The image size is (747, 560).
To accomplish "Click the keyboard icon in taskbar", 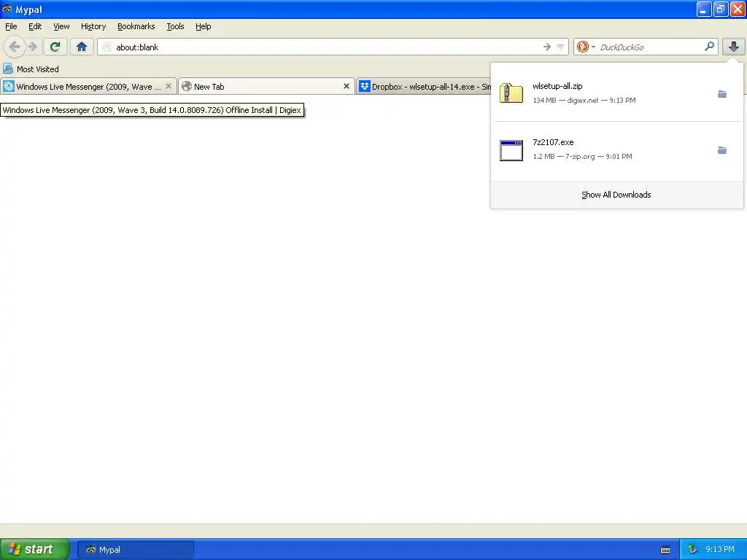I will pos(665,550).
